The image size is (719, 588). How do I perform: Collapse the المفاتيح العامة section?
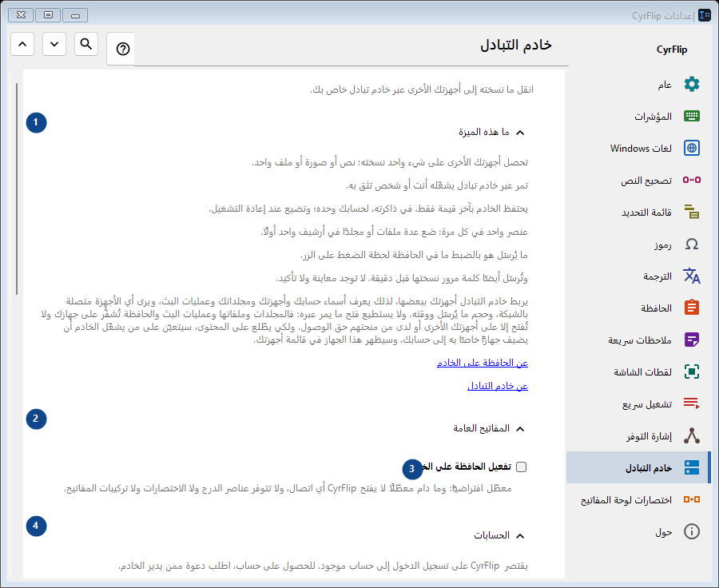pos(519,429)
